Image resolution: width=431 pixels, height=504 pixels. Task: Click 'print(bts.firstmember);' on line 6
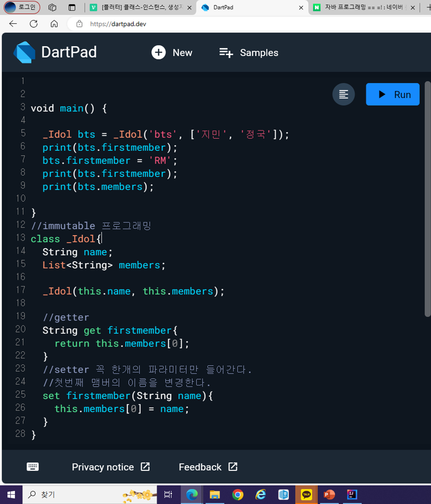(x=110, y=147)
